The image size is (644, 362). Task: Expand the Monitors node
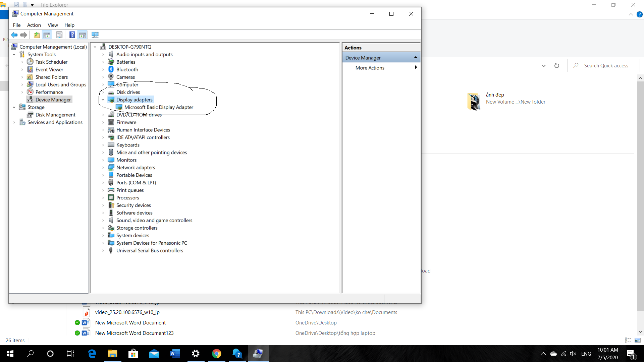point(103,160)
